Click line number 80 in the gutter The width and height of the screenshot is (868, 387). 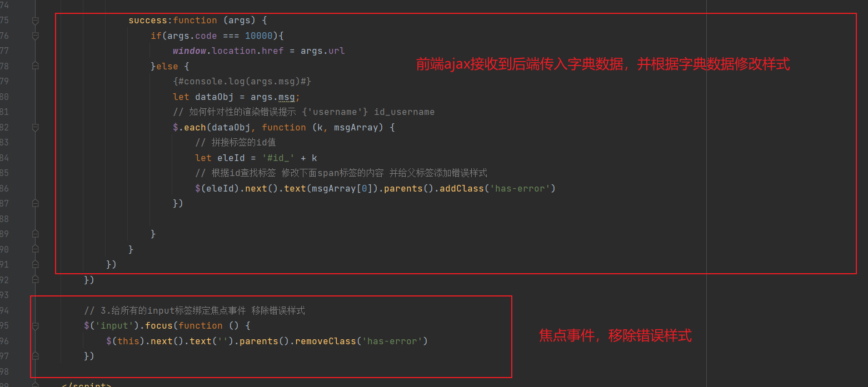4,97
